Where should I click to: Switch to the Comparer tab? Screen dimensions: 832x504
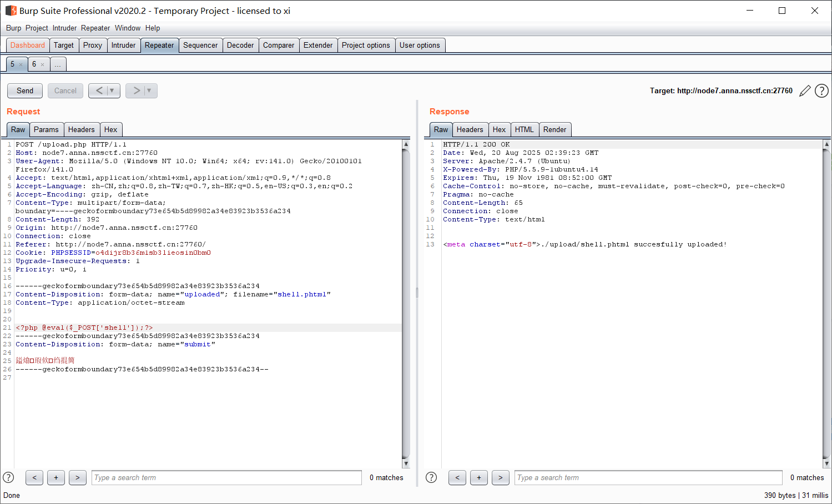point(279,46)
